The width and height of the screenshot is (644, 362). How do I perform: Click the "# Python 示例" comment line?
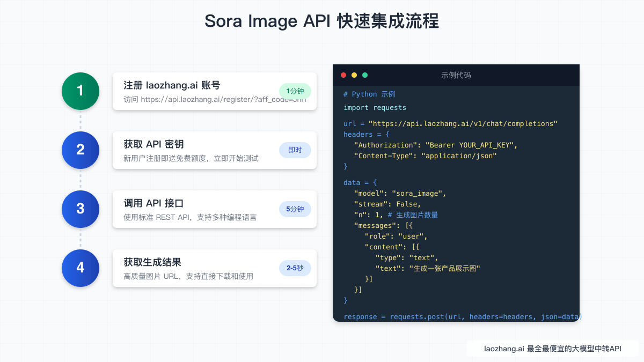click(369, 94)
